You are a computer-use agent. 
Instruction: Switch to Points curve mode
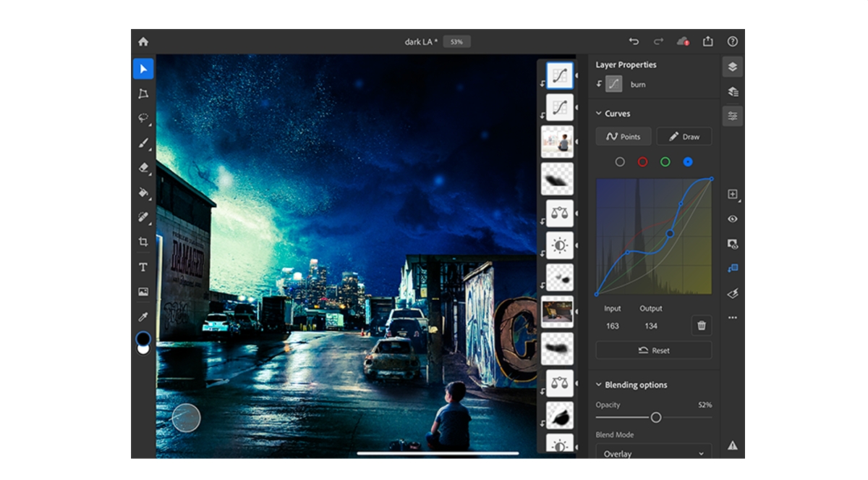(624, 137)
